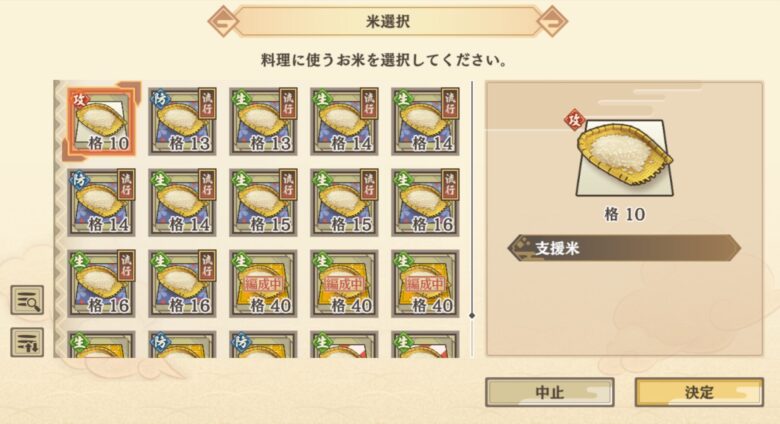Pick the first 編成中 rice 格40
Screen dimensions: 780x424
pyautogui.click(x=263, y=283)
